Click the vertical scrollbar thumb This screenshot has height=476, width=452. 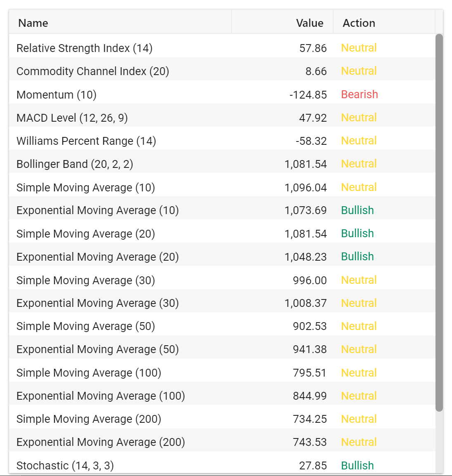click(x=439, y=222)
